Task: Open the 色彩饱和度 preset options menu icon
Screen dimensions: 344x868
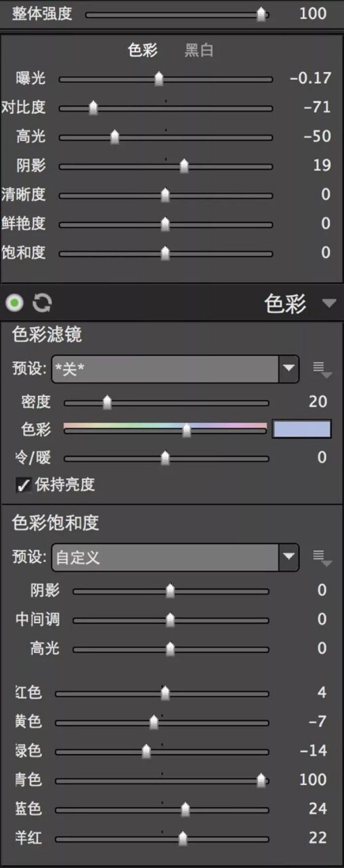Action: [x=322, y=558]
